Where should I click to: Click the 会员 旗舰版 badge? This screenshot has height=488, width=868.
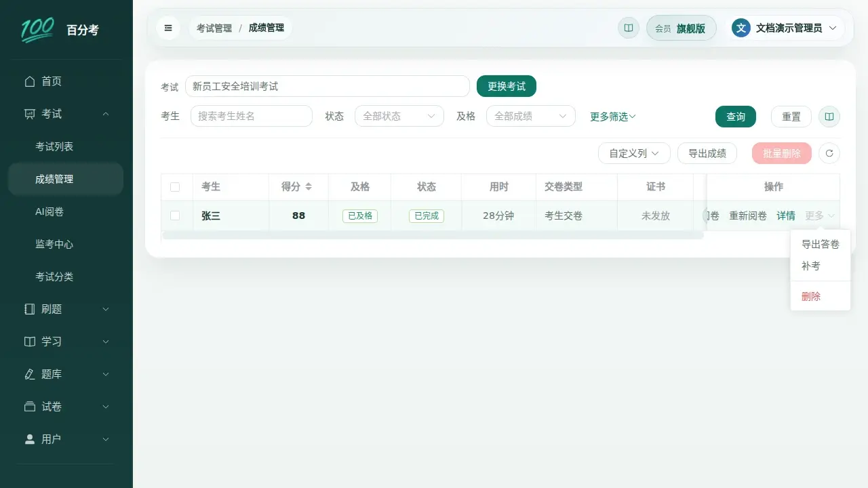tap(682, 28)
